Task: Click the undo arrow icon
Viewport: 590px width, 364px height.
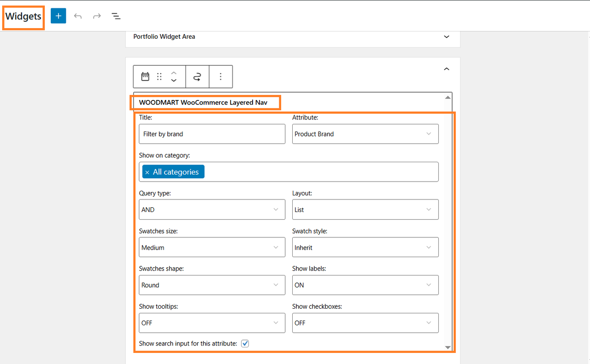Action: 78,16
